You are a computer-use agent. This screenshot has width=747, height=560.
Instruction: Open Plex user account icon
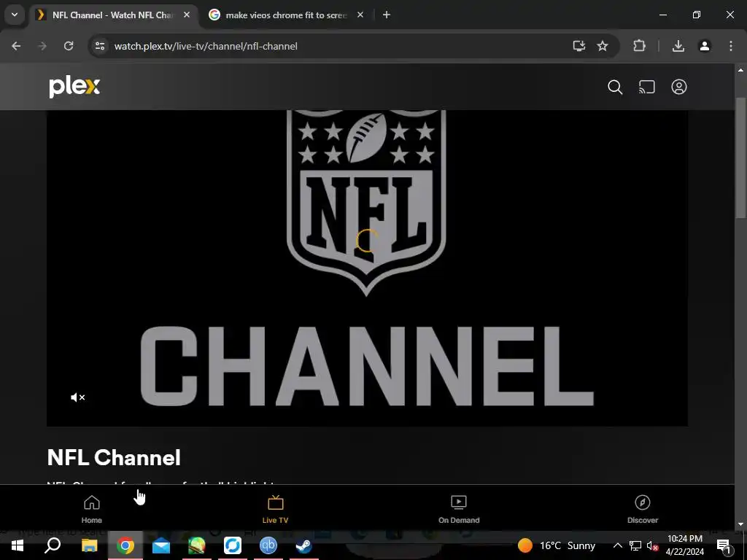(679, 87)
